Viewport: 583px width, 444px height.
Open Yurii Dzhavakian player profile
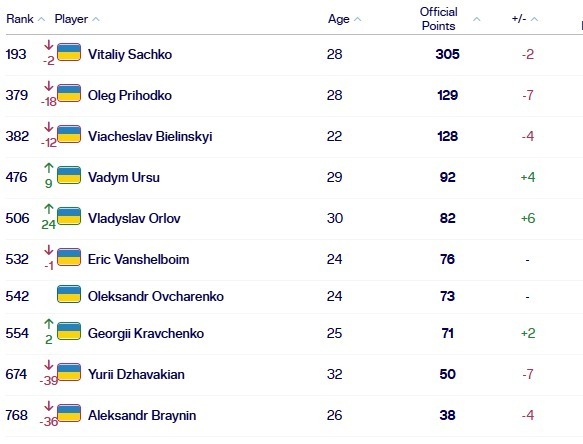pos(136,374)
